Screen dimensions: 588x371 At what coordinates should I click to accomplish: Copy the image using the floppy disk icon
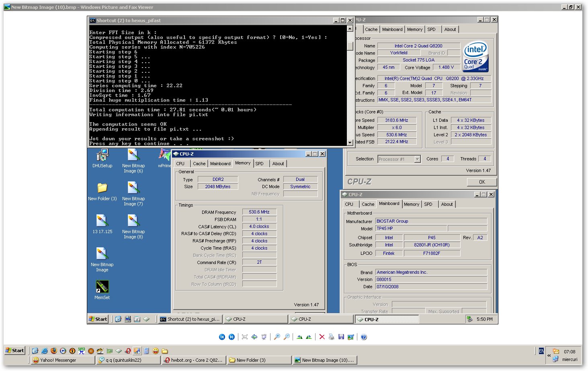341,337
